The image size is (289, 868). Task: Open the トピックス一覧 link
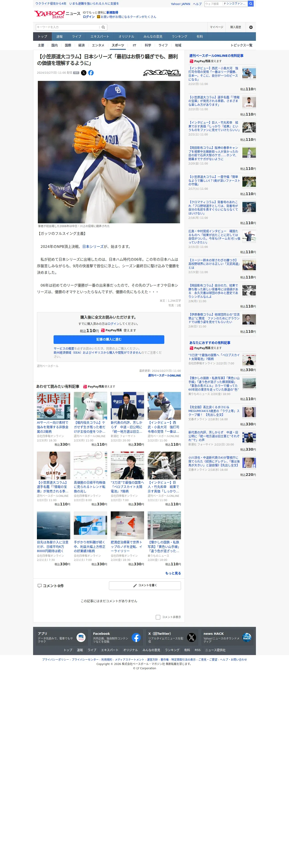coord(241,46)
